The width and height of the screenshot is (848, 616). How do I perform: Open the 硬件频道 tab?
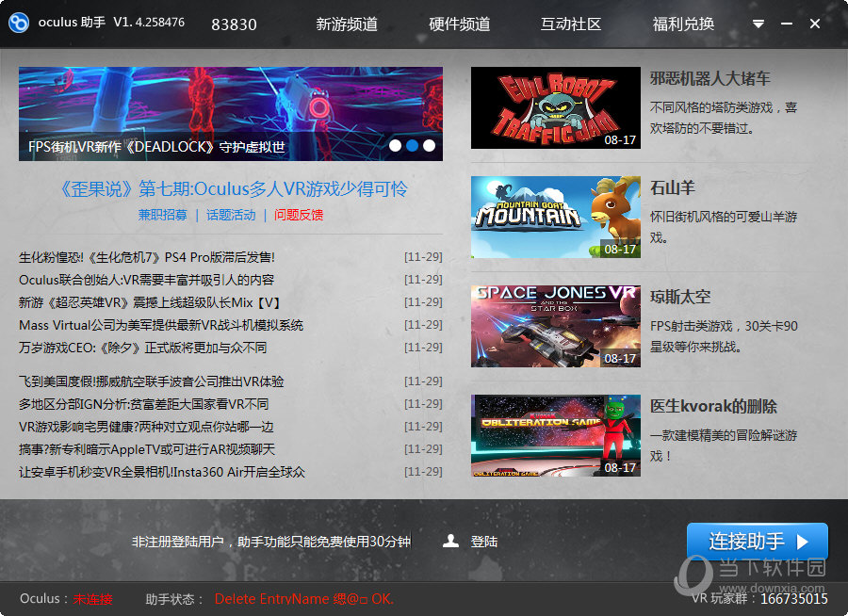coord(459,24)
